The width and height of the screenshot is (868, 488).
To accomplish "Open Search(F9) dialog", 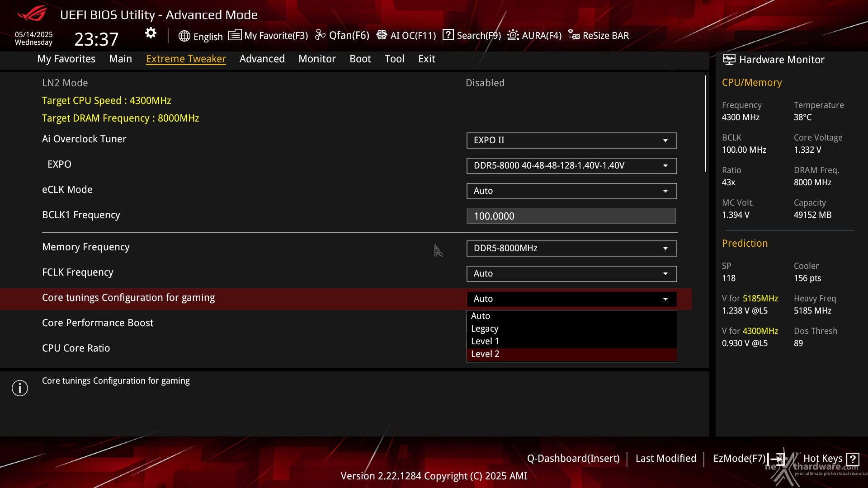I will (x=472, y=35).
